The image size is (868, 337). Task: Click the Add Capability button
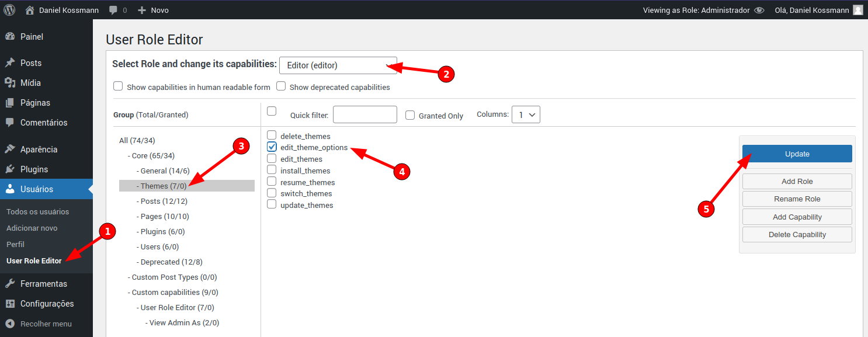point(797,217)
